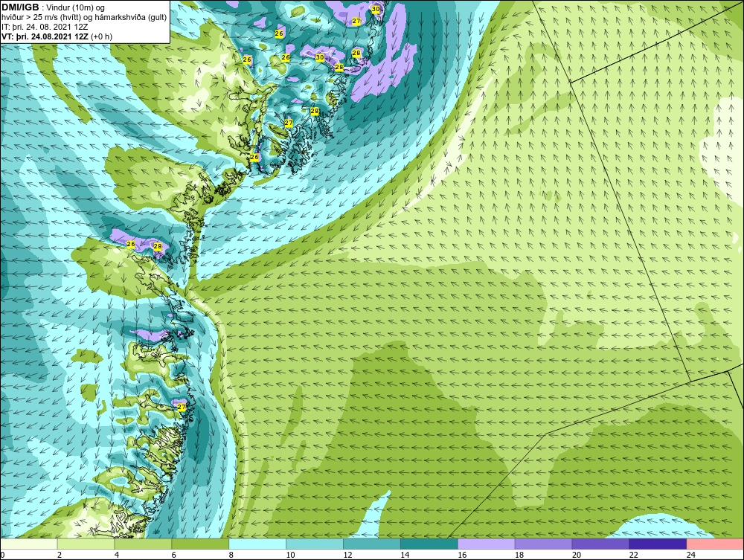Pick the 4–6 m/s light green swatch

(x=143, y=544)
